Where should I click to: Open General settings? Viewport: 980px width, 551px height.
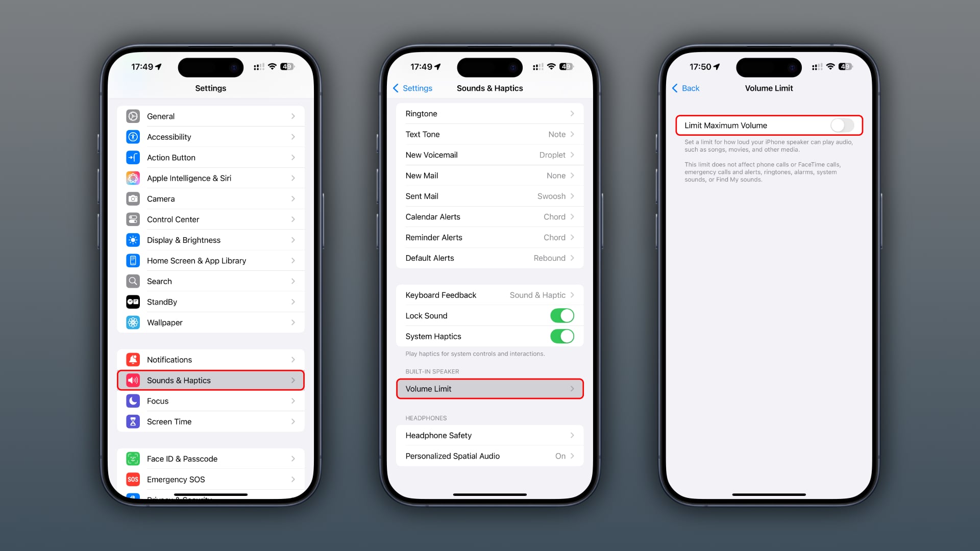click(211, 116)
